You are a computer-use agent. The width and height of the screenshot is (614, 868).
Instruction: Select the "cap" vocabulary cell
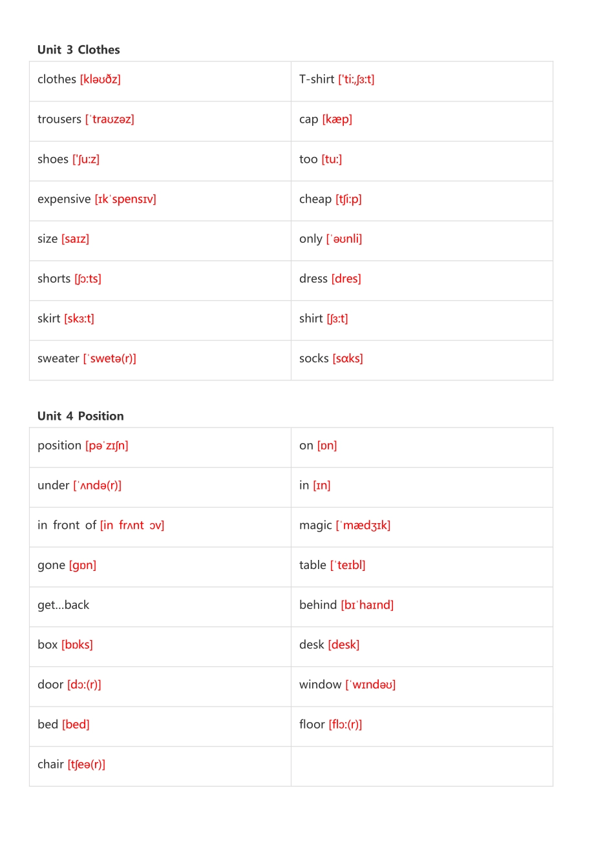coord(421,120)
